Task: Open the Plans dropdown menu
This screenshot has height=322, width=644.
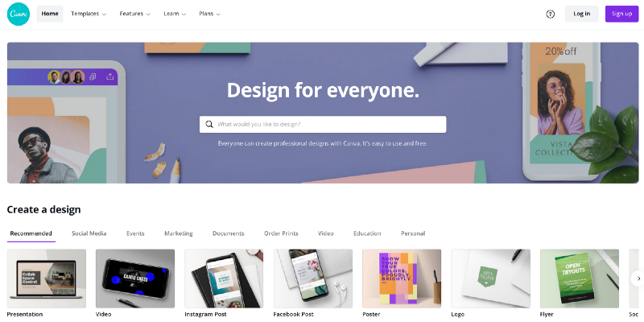Action: tap(209, 14)
